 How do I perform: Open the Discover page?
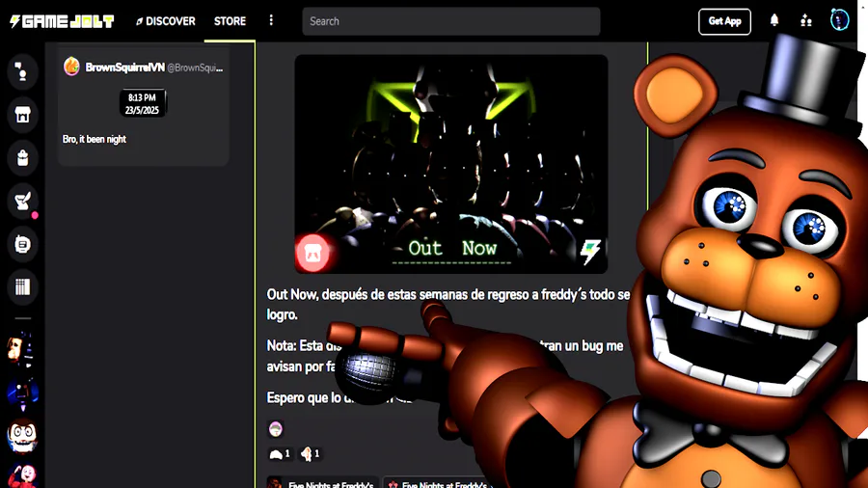pyautogui.click(x=166, y=21)
